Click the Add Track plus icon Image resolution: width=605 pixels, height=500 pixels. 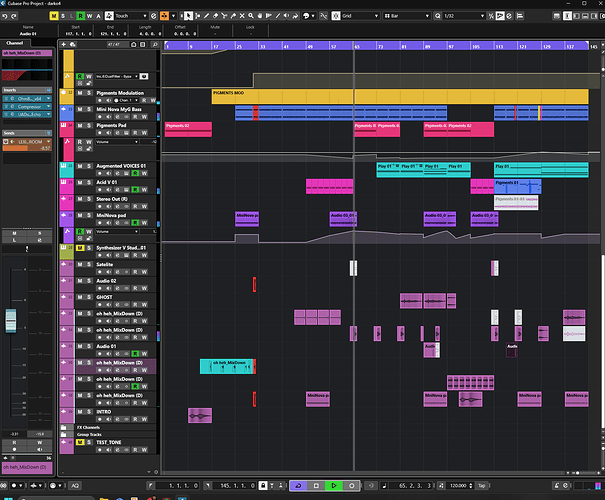pos(64,45)
